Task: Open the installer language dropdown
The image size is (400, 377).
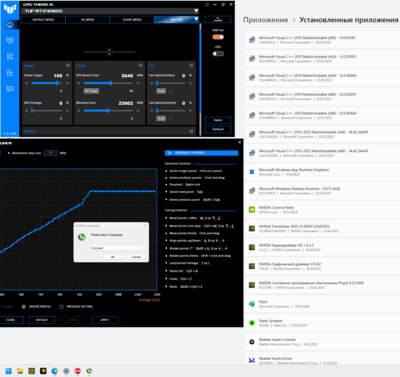Action: point(118,248)
